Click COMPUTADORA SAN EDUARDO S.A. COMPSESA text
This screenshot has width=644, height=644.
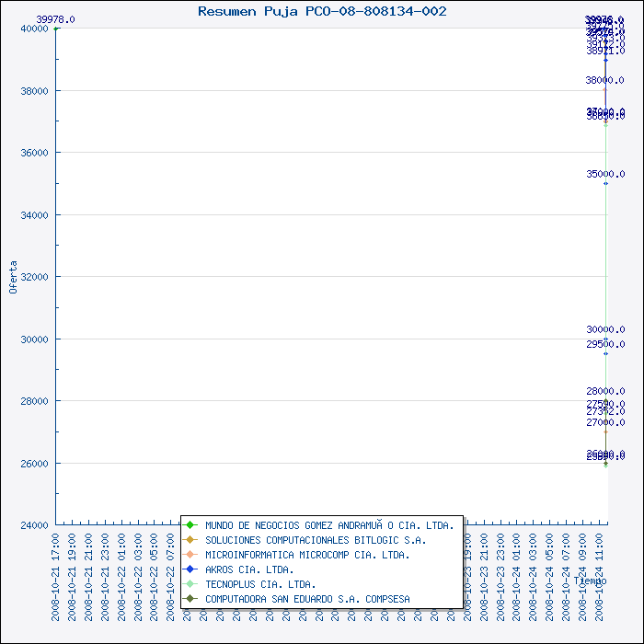pos(307,599)
